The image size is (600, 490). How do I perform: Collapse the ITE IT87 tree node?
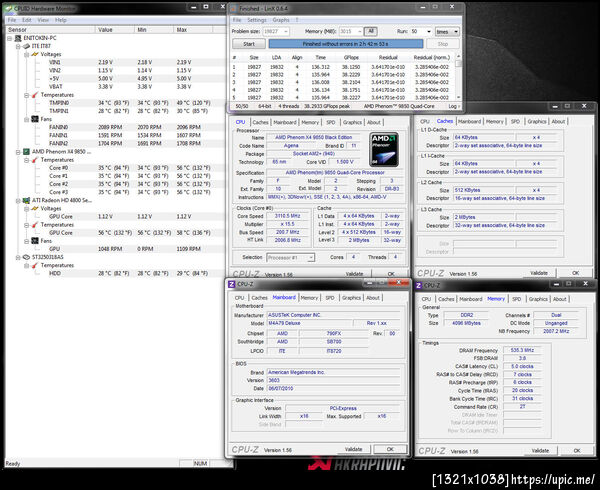[x=18, y=46]
